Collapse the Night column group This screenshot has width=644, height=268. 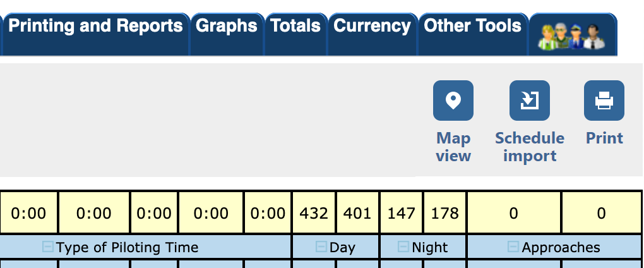[404, 247]
